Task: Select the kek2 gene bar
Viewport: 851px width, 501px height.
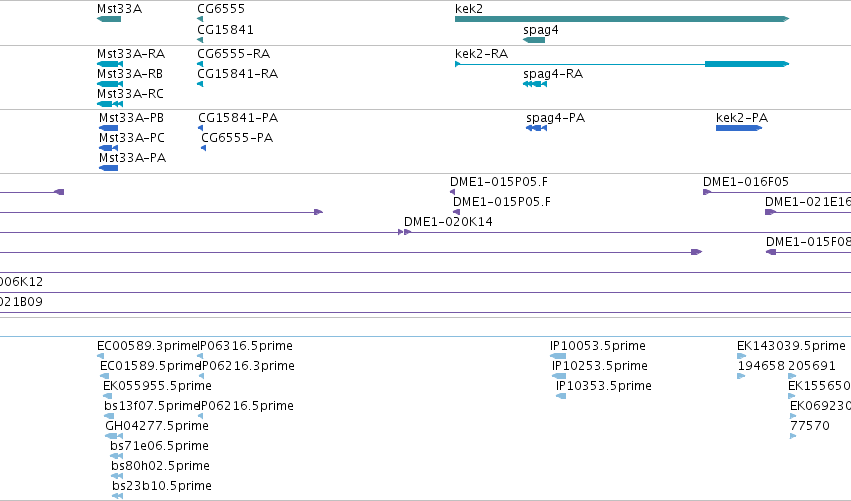Action: pos(621,19)
